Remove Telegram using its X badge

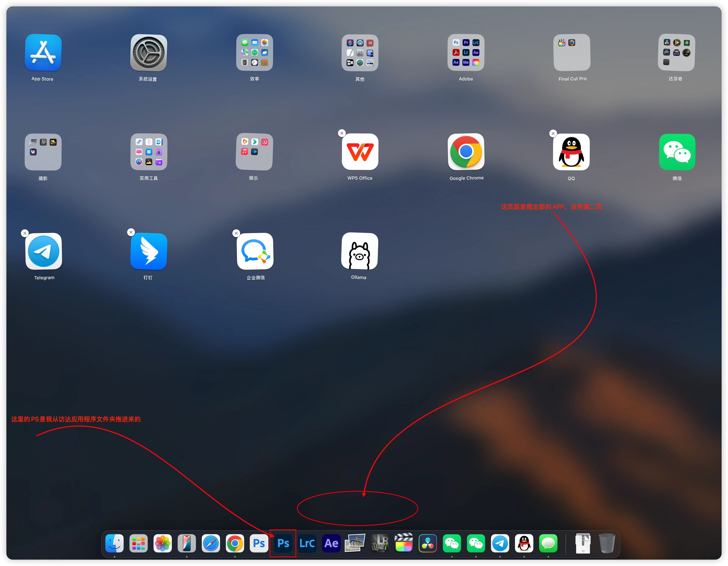[x=25, y=233]
